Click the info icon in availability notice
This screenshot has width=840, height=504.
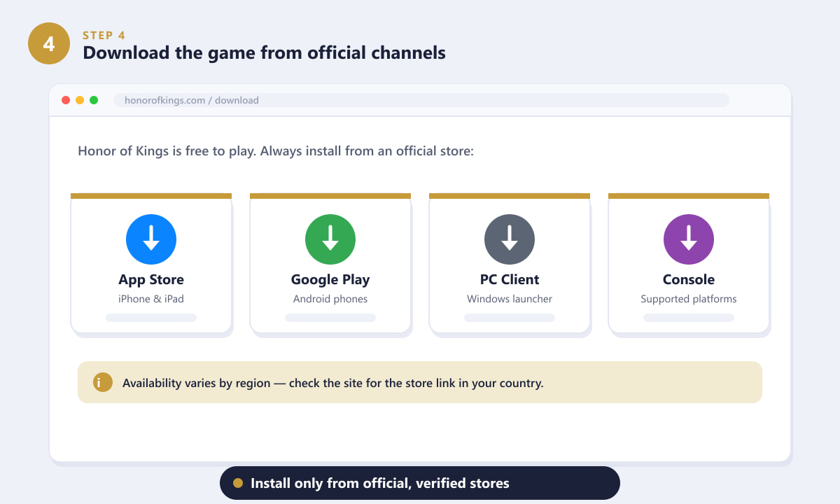[103, 382]
